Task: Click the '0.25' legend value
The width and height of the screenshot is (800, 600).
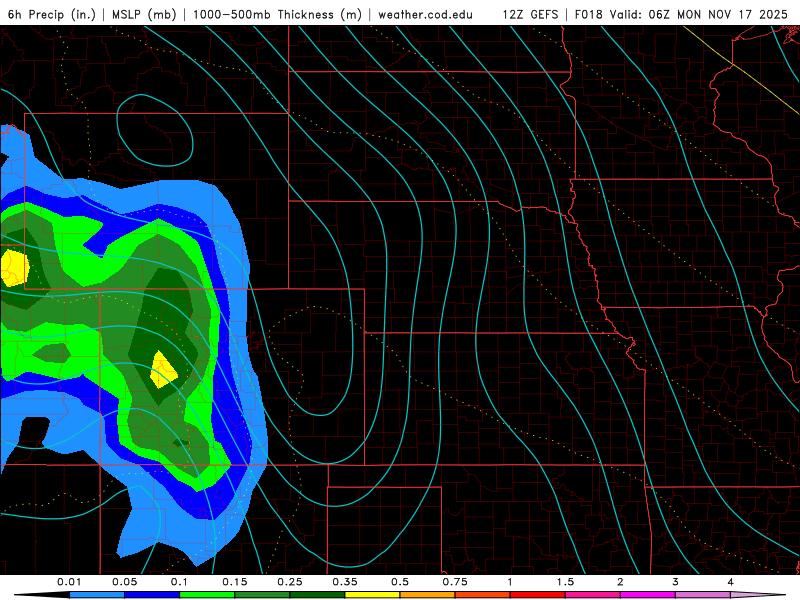Action: pyautogui.click(x=290, y=582)
